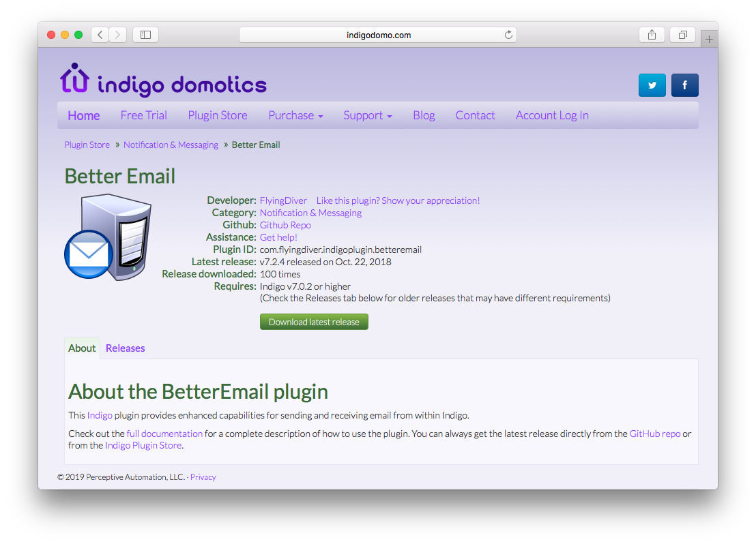Open the Contact page
Image resolution: width=756 pixels, height=544 pixels.
click(476, 116)
